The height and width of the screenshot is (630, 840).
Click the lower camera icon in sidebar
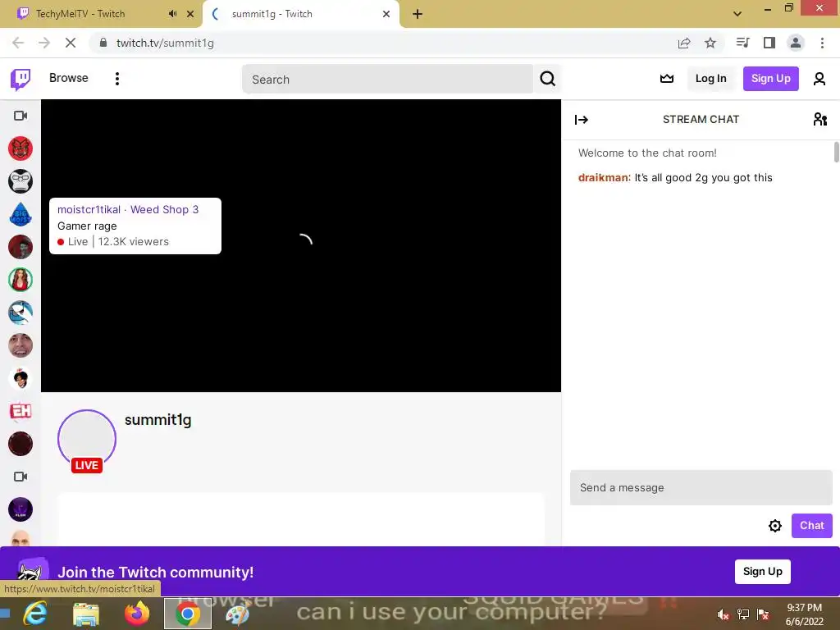21,477
